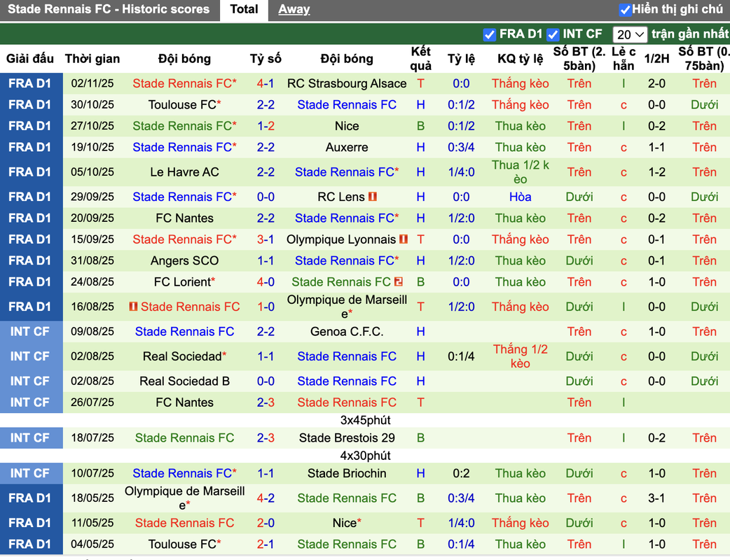The height and width of the screenshot is (560, 730).
Task: Select the 1/2H column header
Action: [x=656, y=59]
